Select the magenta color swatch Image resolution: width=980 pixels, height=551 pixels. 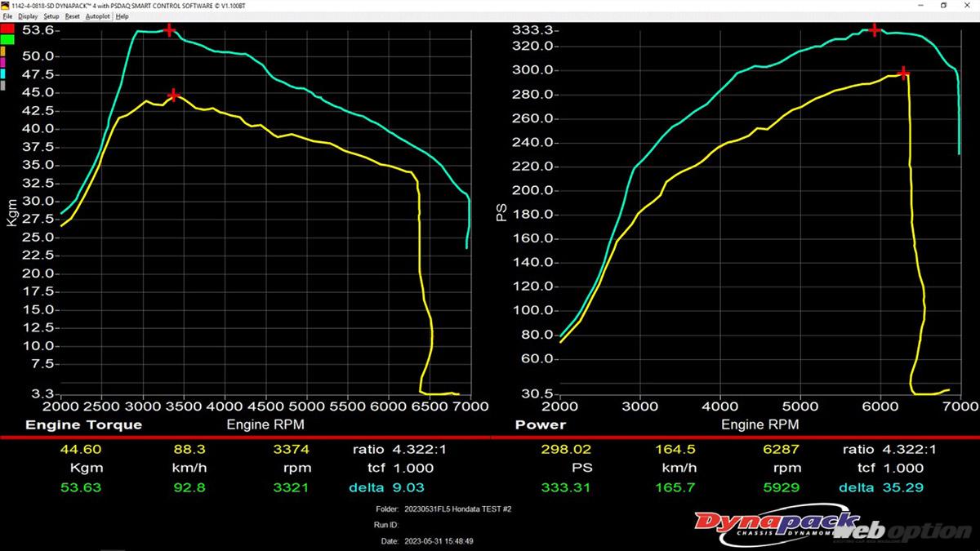click(4, 62)
